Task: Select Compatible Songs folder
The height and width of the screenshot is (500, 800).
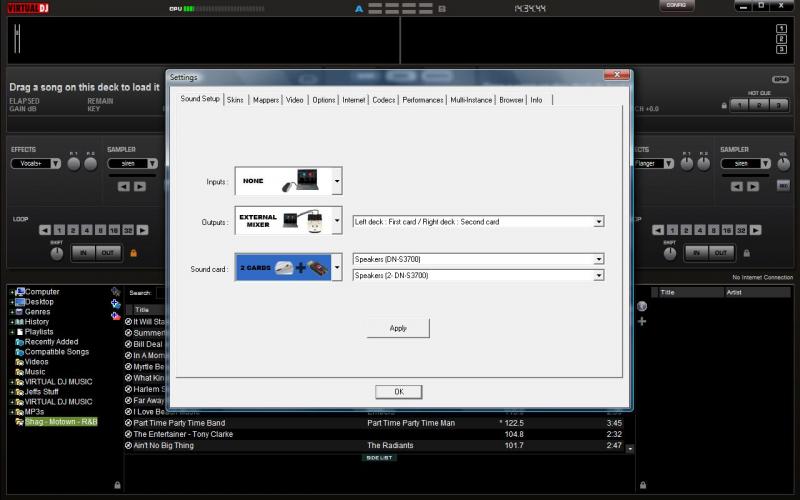Action: coord(57,352)
